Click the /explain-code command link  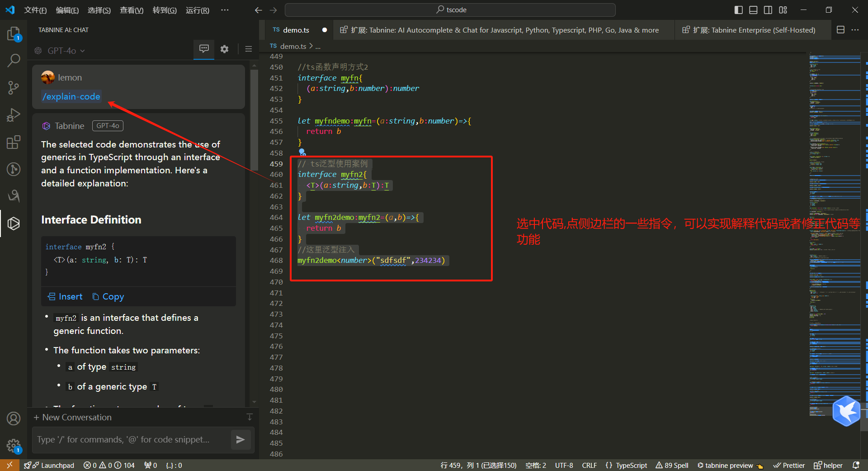click(x=71, y=96)
